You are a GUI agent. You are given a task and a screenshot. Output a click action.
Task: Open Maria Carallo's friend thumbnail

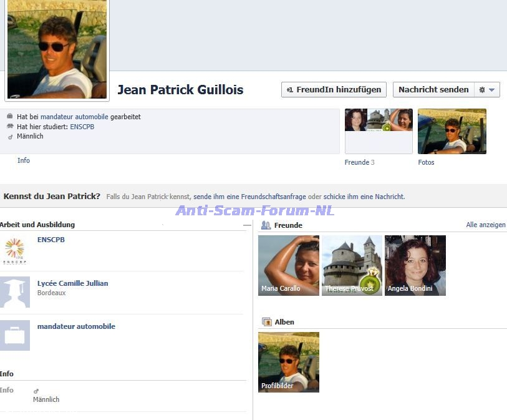(289, 265)
